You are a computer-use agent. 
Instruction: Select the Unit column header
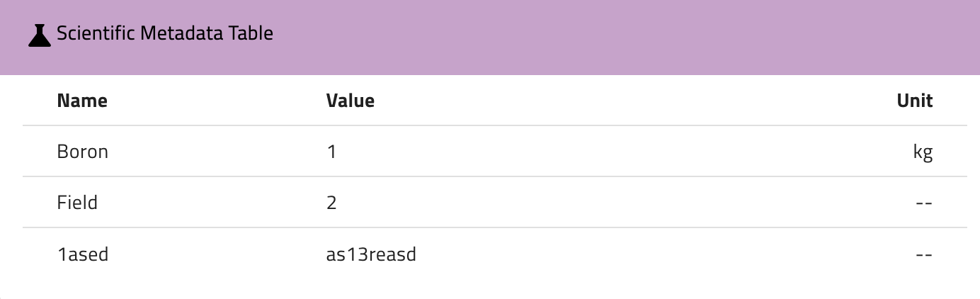pos(914,101)
